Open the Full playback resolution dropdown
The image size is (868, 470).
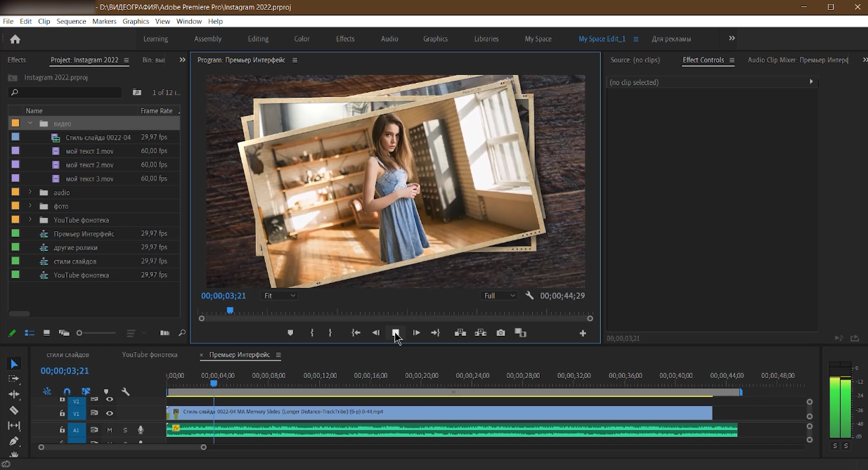500,296
